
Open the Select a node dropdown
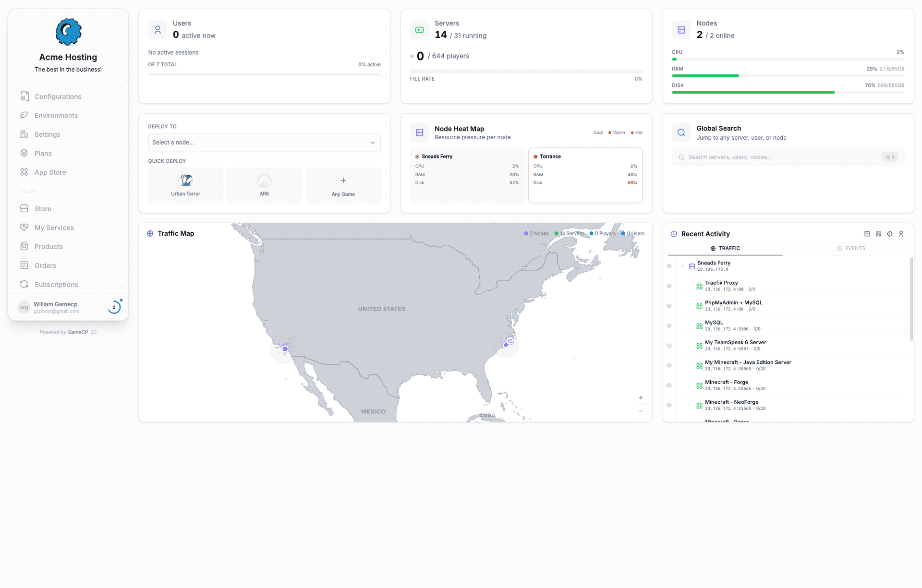(x=264, y=143)
